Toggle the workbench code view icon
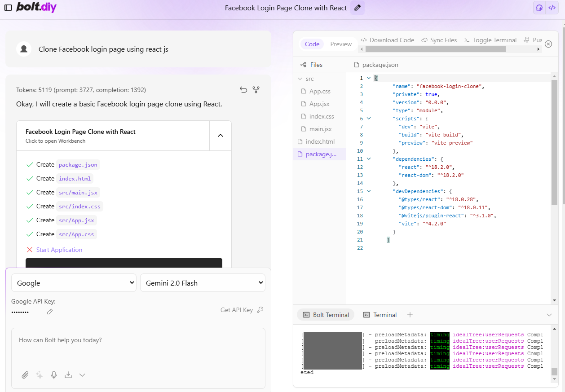Viewport: 565px width, 392px height. click(552, 8)
